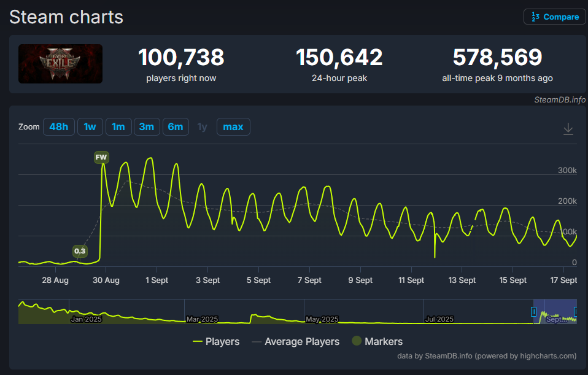The height and width of the screenshot is (375, 588).
Task: Click the FW marker on chart
Action: pyautogui.click(x=101, y=157)
